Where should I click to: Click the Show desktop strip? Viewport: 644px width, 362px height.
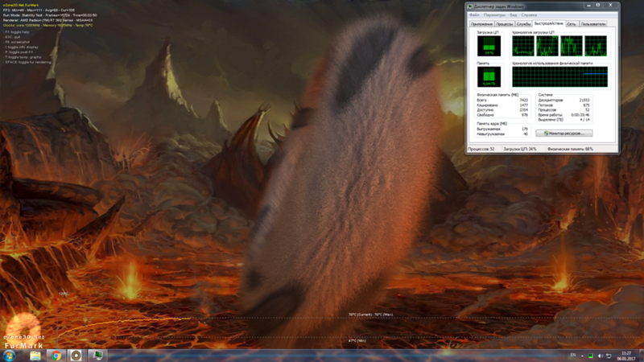pyautogui.click(x=642, y=356)
